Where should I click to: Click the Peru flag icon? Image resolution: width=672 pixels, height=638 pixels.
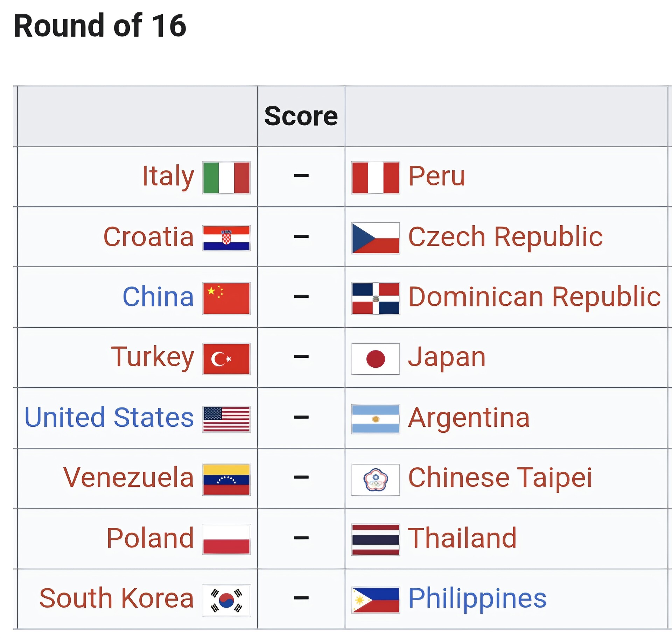pyautogui.click(x=376, y=178)
